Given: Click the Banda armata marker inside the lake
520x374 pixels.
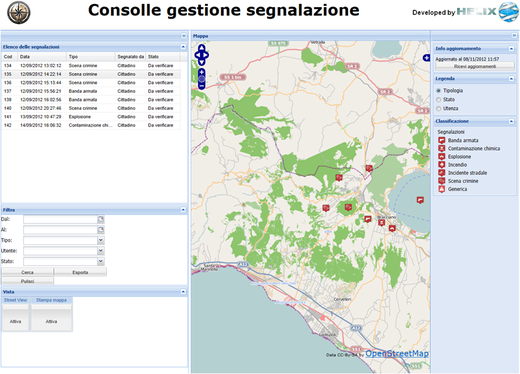Looking at the screenshot, I should [420, 200].
